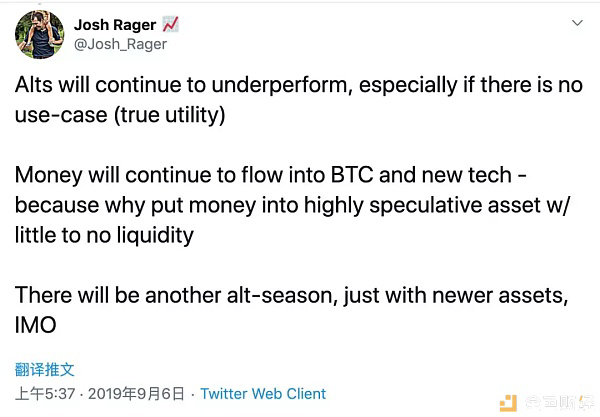Click the red chart emoji beside the name
This screenshot has height=417, width=600.
(170, 24)
